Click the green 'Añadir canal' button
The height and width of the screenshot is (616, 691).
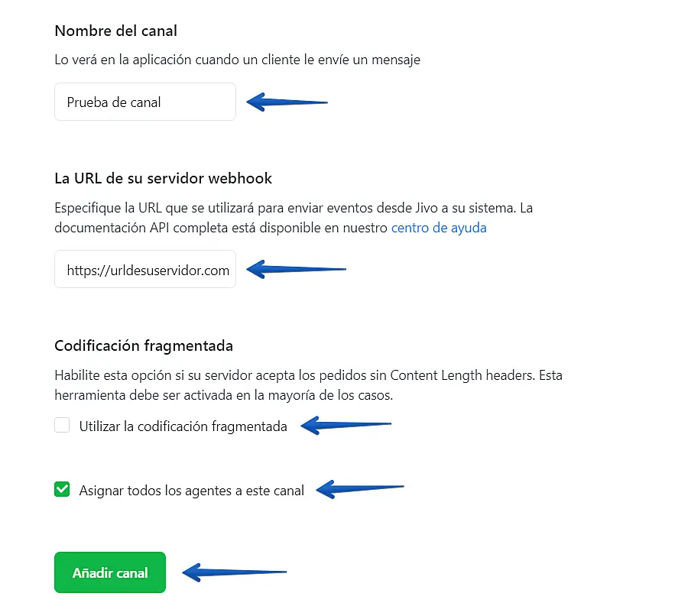click(x=110, y=572)
